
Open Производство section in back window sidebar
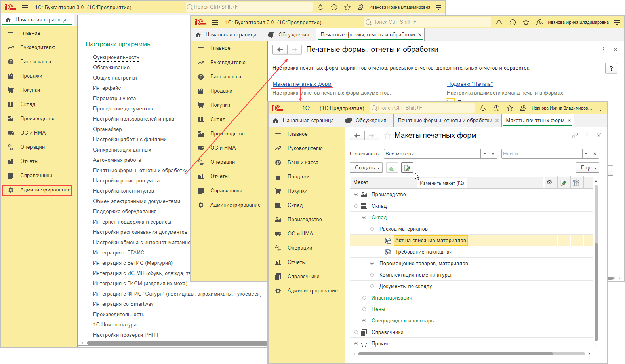pyautogui.click(x=37, y=118)
